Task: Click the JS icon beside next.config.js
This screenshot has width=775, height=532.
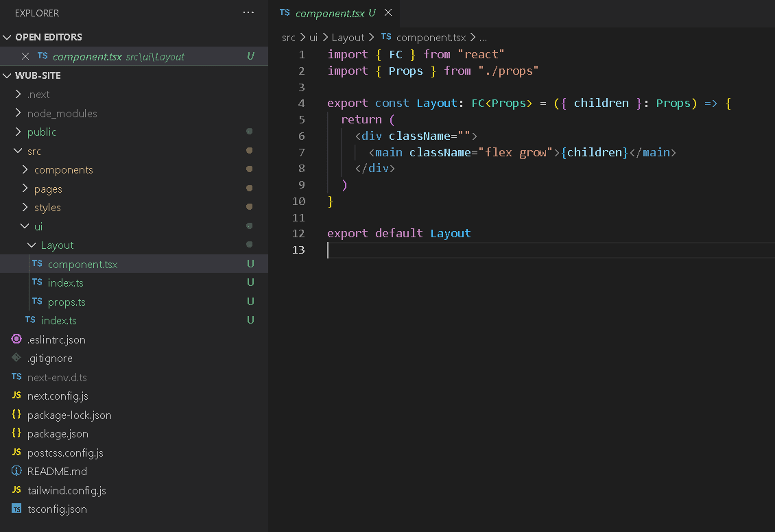Action: 16,396
